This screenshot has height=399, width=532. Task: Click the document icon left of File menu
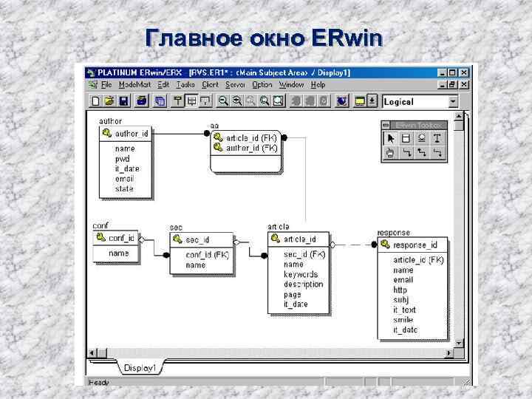(x=92, y=85)
